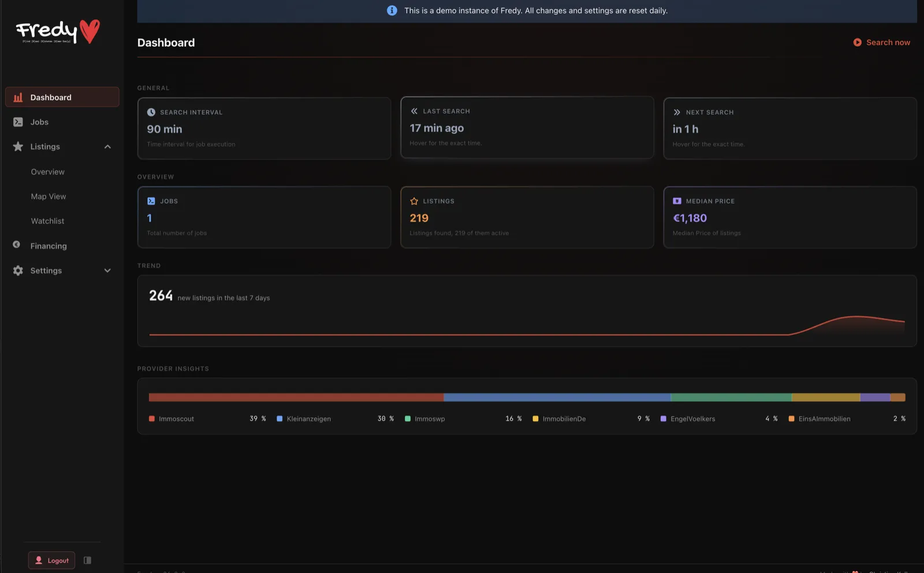Click the Financing coin icon
The height and width of the screenshot is (573, 924).
coord(17,245)
